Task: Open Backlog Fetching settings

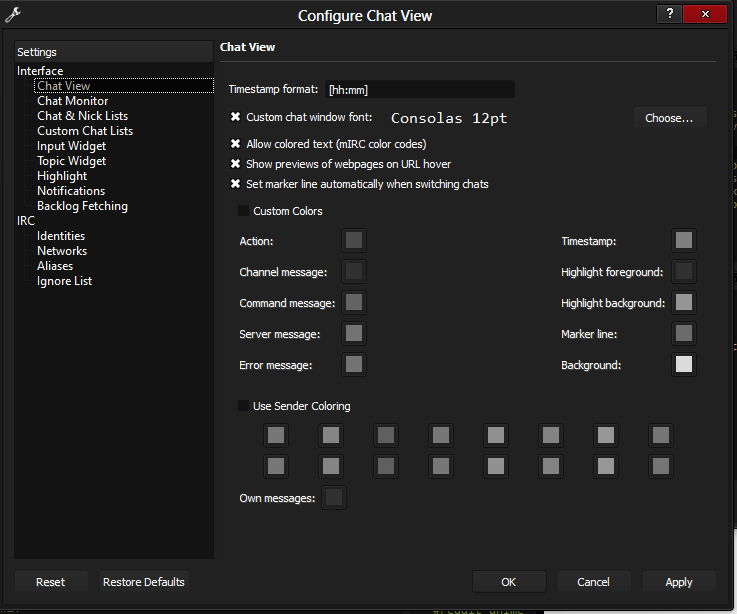Action: click(x=82, y=206)
